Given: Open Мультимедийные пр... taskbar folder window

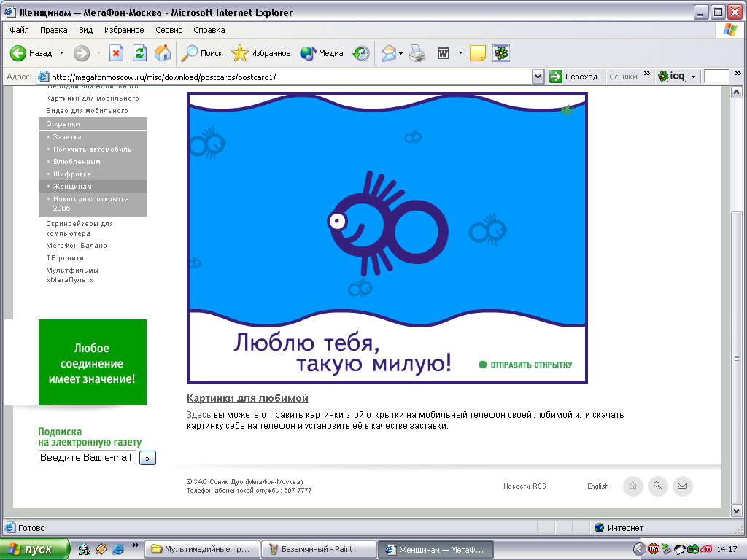Looking at the screenshot, I should tap(203, 550).
